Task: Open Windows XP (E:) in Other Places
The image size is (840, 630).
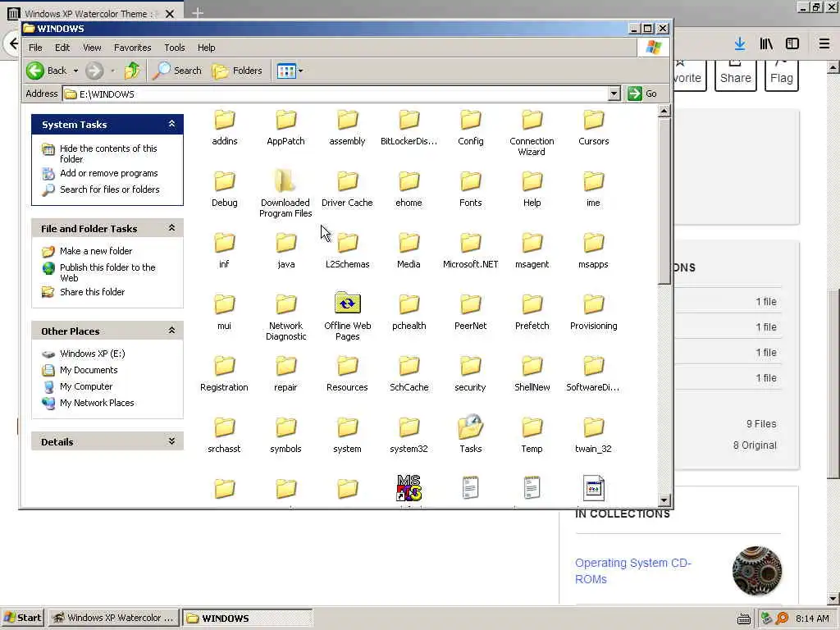Action: coord(92,354)
